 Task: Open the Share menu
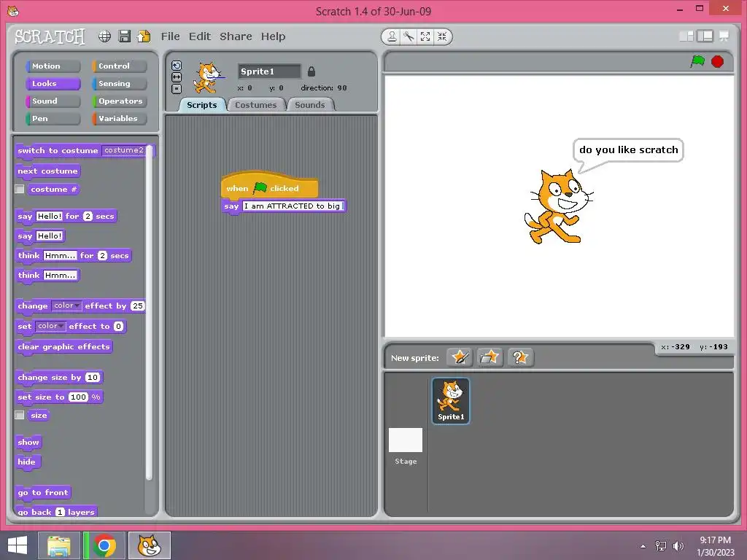(236, 36)
